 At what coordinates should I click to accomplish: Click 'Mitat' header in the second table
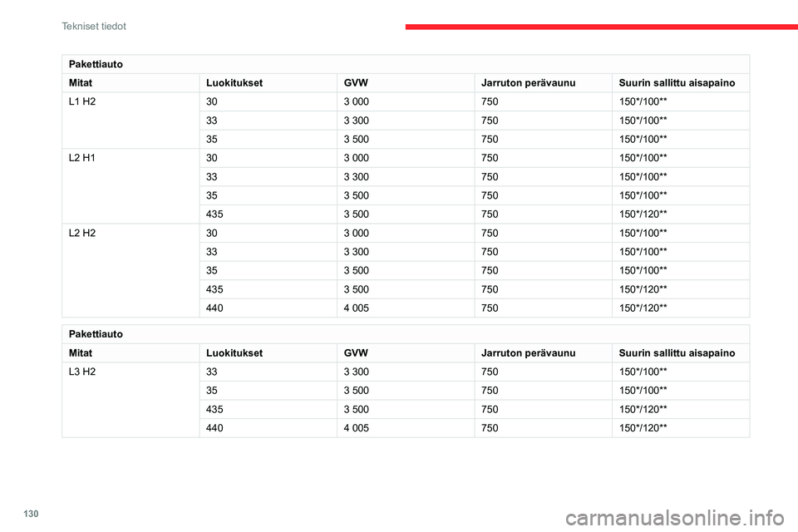coord(81,352)
